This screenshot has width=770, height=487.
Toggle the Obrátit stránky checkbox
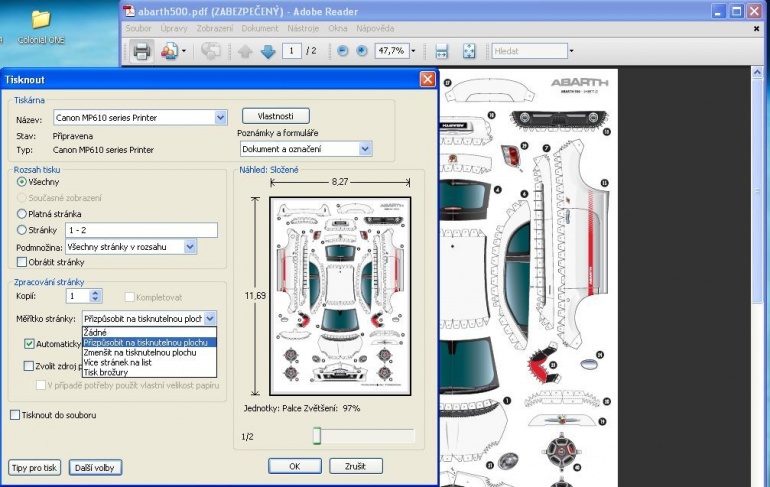tap(22, 262)
